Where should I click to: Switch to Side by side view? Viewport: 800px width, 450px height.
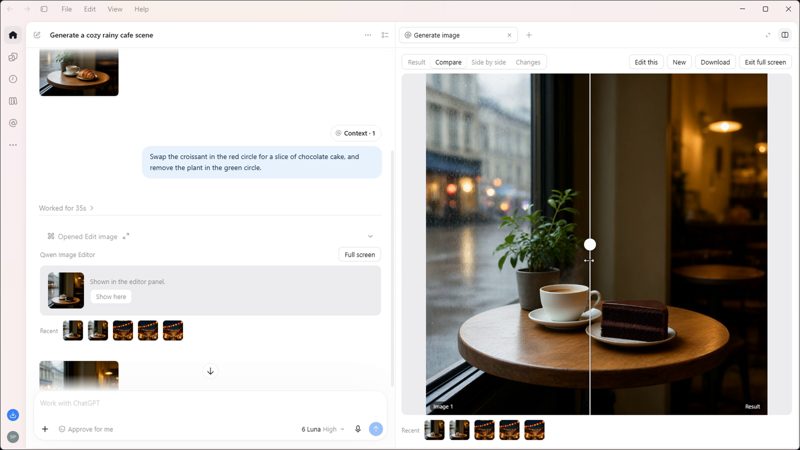click(x=488, y=62)
